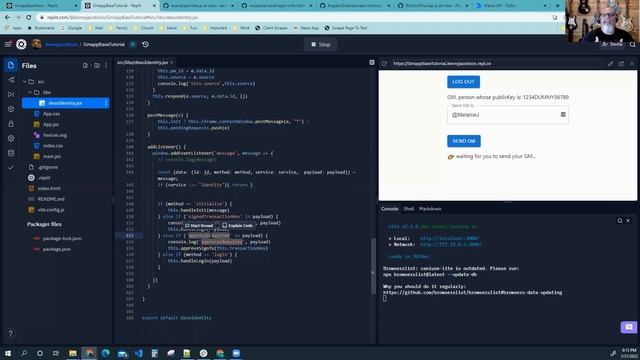The height and width of the screenshot is (360, 640).
Task: Switch to the Console tab
Action: (389, 209)
